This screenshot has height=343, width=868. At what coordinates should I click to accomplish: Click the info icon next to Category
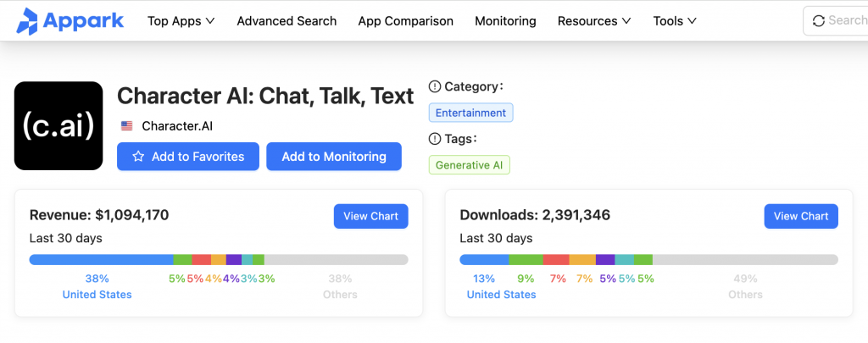[x=435, y=86]
